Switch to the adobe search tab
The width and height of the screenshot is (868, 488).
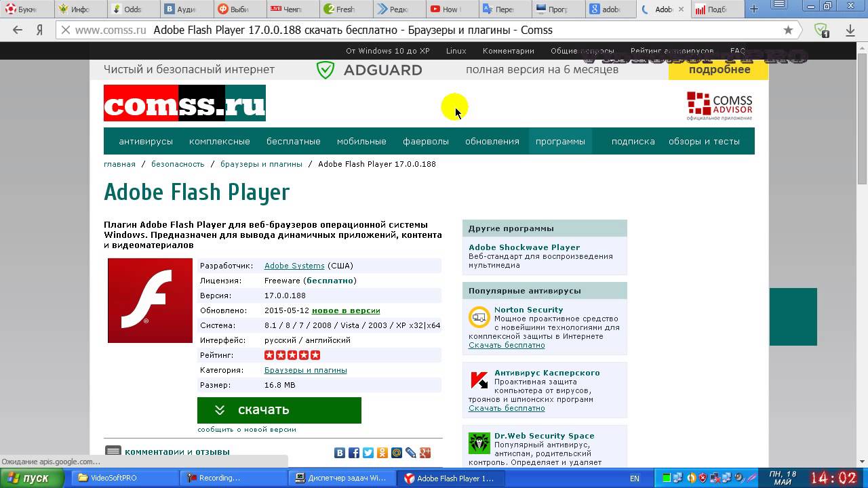click(610, 9)
